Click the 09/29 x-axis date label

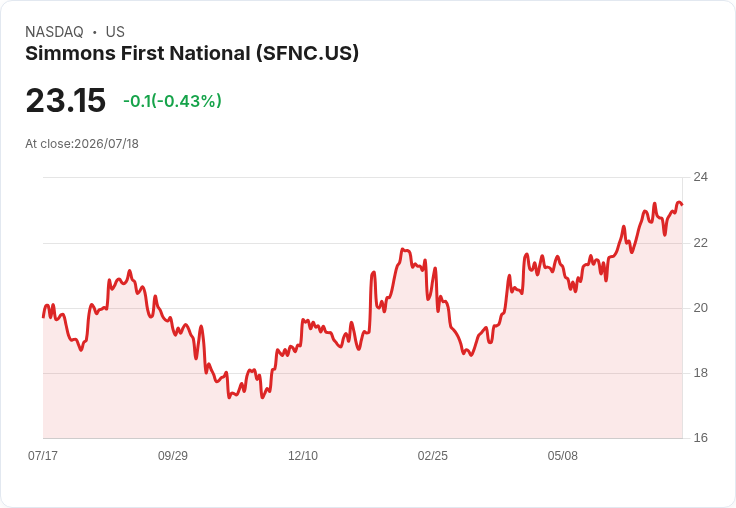coord(173,455)
